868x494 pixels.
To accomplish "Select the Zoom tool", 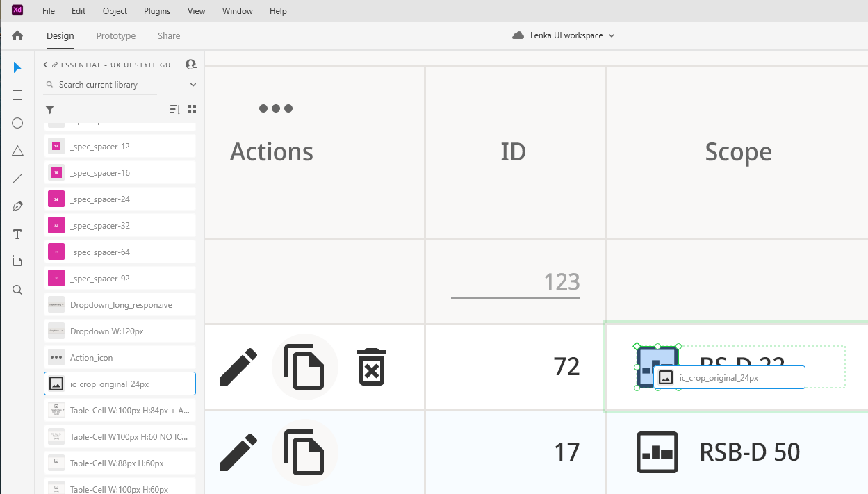I will pos(17,290).
